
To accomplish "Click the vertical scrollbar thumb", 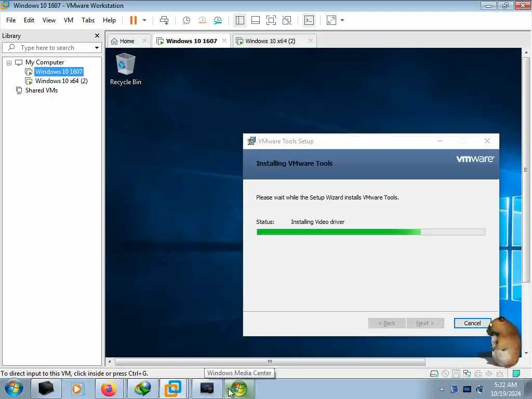I will (x=526, y=170).
